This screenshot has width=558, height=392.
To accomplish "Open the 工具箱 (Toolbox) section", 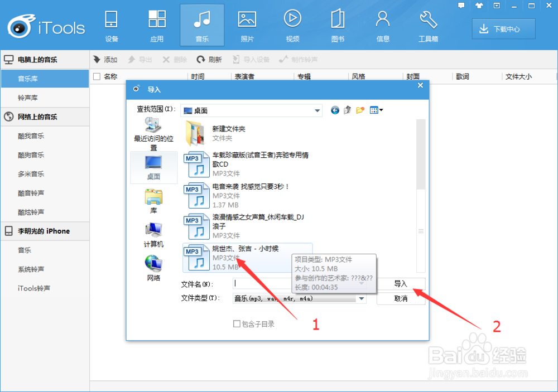I will [x=428, y=26].
